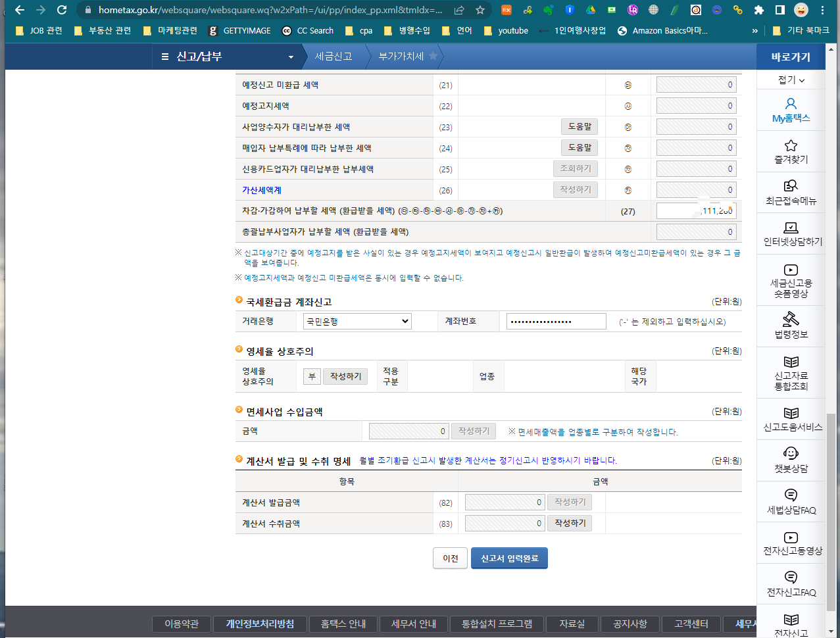
Task: Open 최근접속메뉴 in the sidebar
Action: click(x=792, y=193)
